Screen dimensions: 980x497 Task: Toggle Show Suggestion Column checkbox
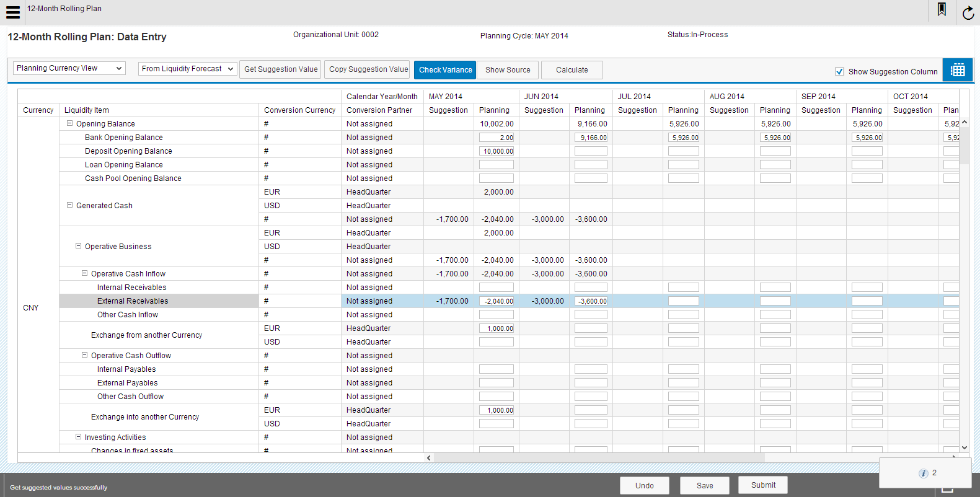coord(839,71)
